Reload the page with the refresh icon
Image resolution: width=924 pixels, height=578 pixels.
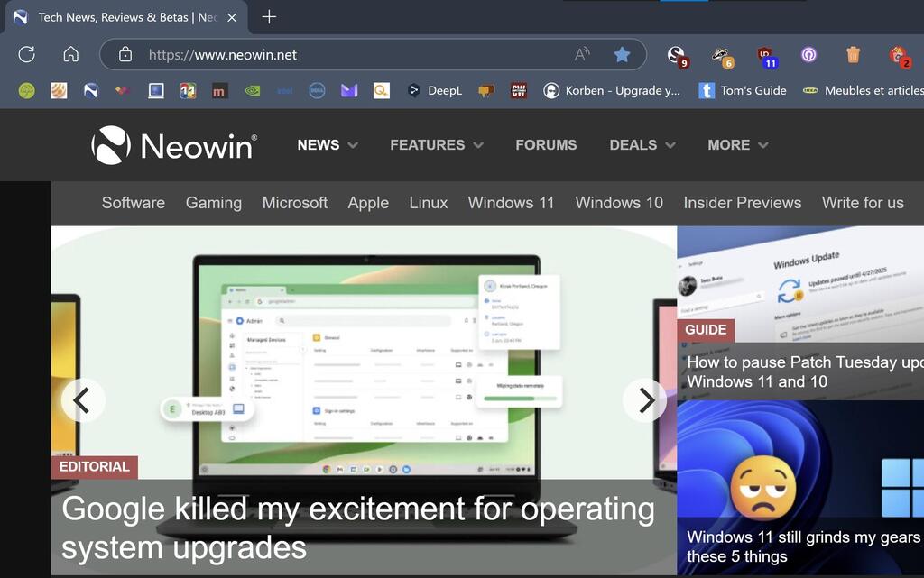pyautogui.click(x=26, y=55)
